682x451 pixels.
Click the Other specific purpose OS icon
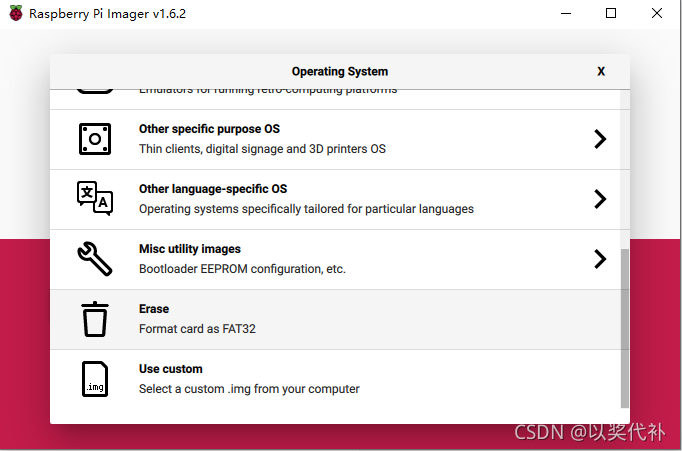click(x=95, y=139)
